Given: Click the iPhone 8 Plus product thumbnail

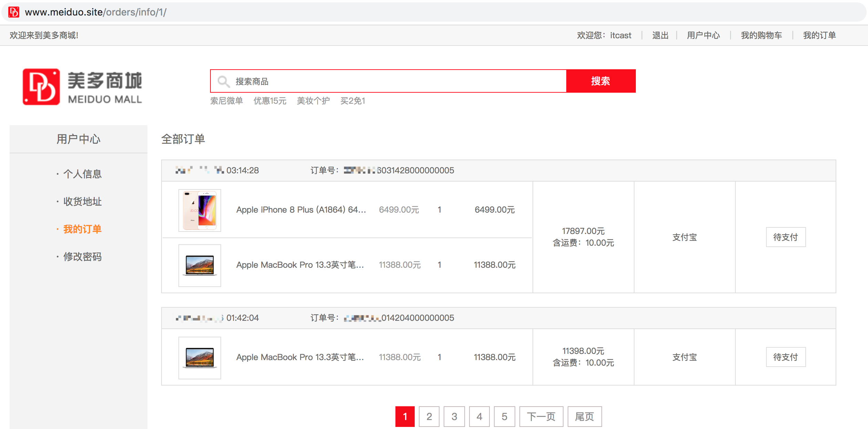Looking at the screenshot, I should [200, 210].
